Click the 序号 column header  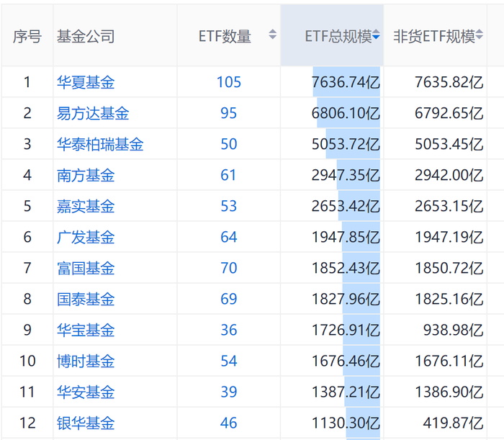27,36
